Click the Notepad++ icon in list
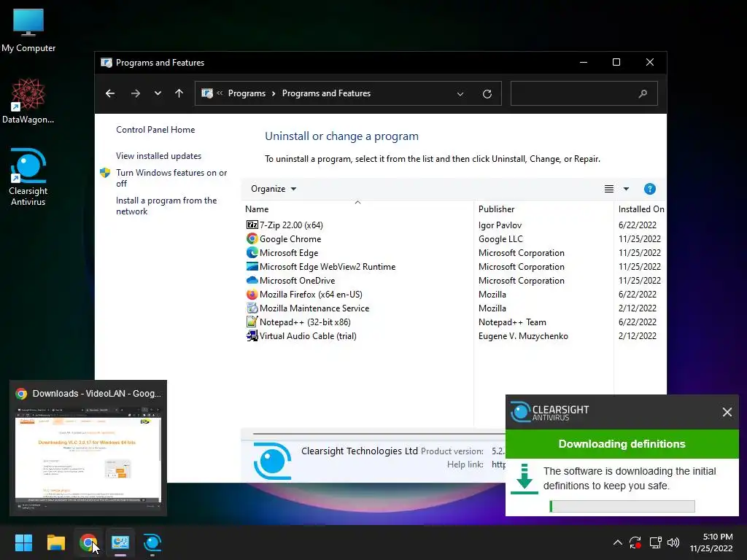 click(252, 322)
